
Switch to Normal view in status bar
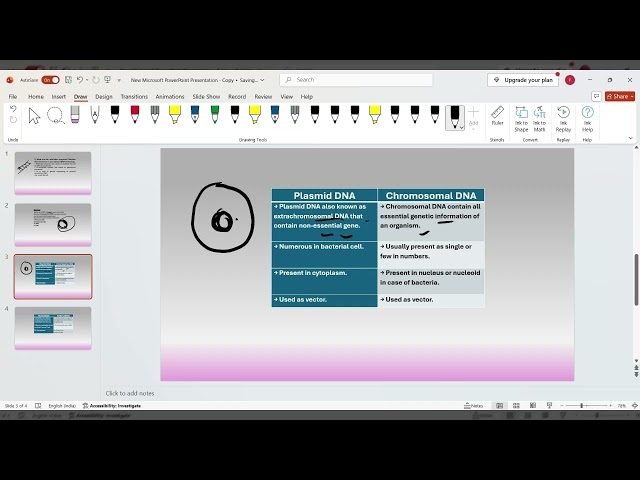500,405
